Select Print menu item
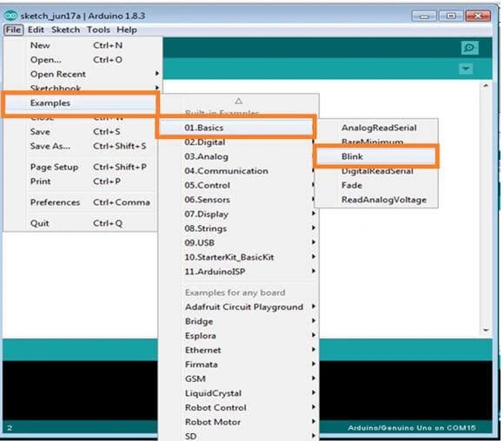 coord(81,181)
